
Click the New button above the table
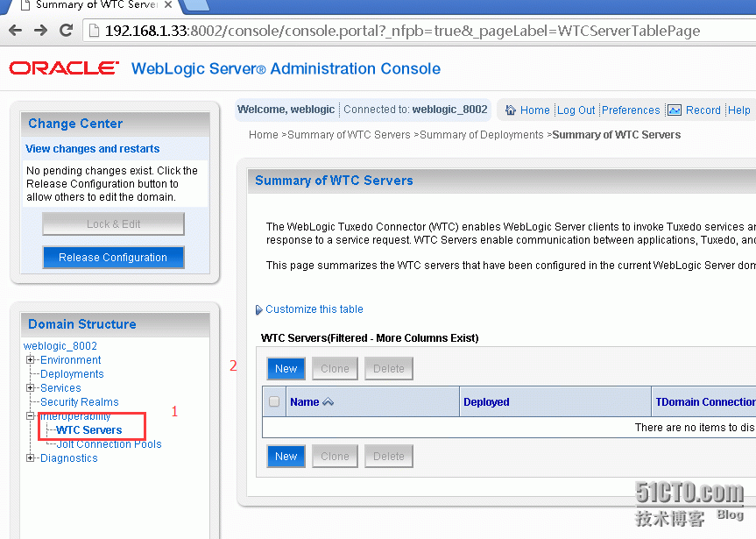coord(286,369)
